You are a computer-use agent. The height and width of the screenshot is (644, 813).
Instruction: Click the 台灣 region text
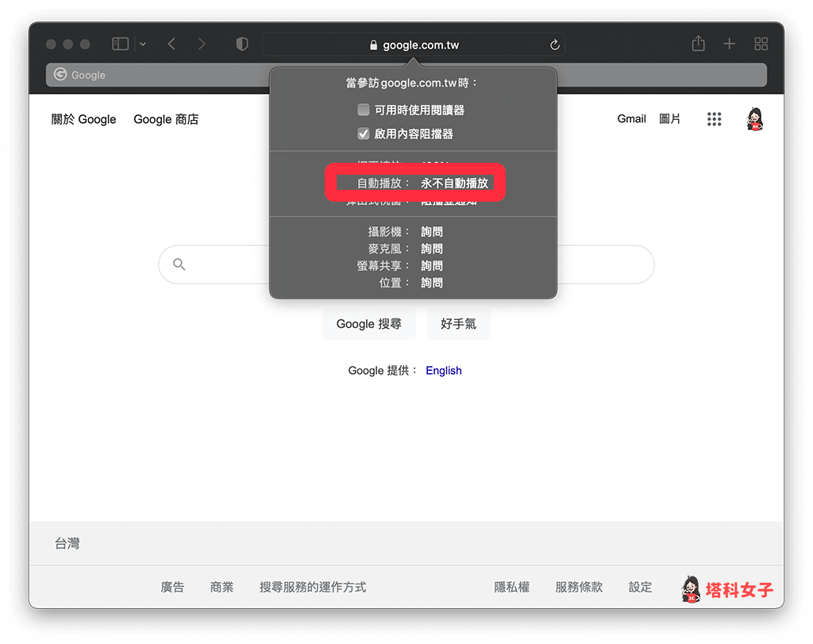point(67,543)
